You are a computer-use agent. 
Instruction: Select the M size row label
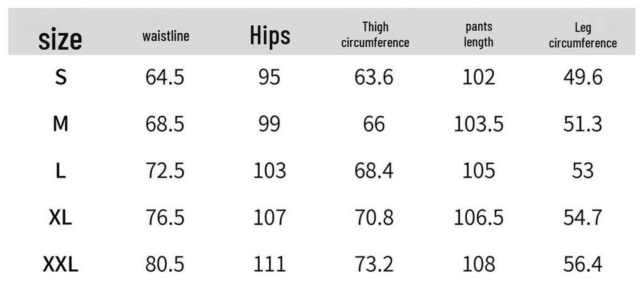click(60, 124)
